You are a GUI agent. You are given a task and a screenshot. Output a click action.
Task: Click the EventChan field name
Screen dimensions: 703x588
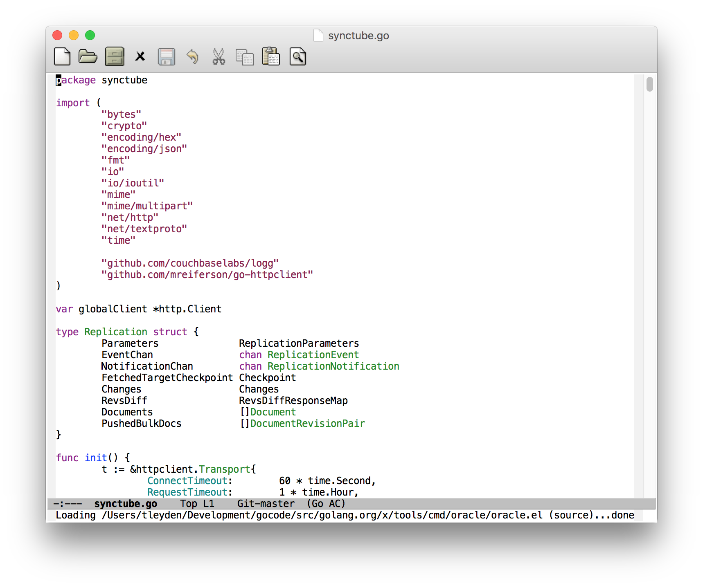pyautogui.click(x=127, y=355)
